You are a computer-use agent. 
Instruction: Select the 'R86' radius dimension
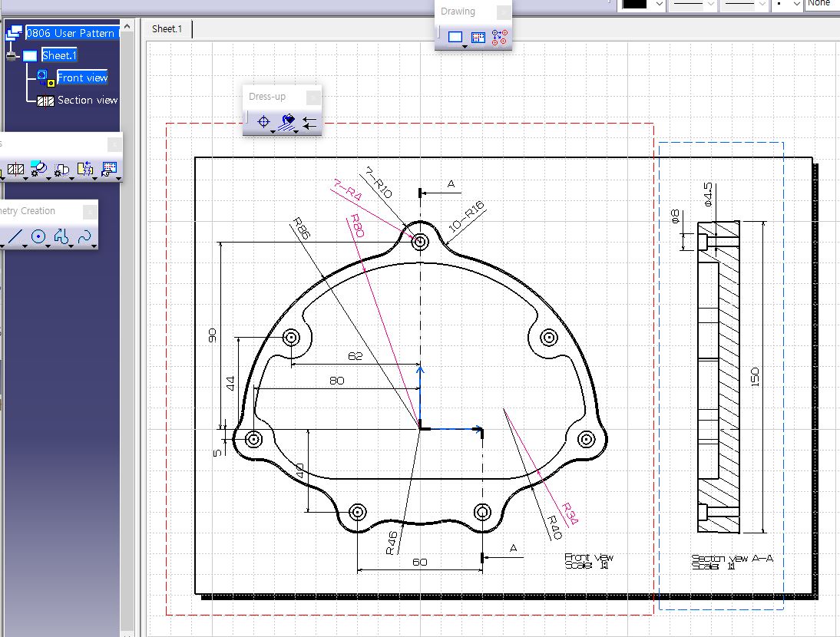[302, 229]
